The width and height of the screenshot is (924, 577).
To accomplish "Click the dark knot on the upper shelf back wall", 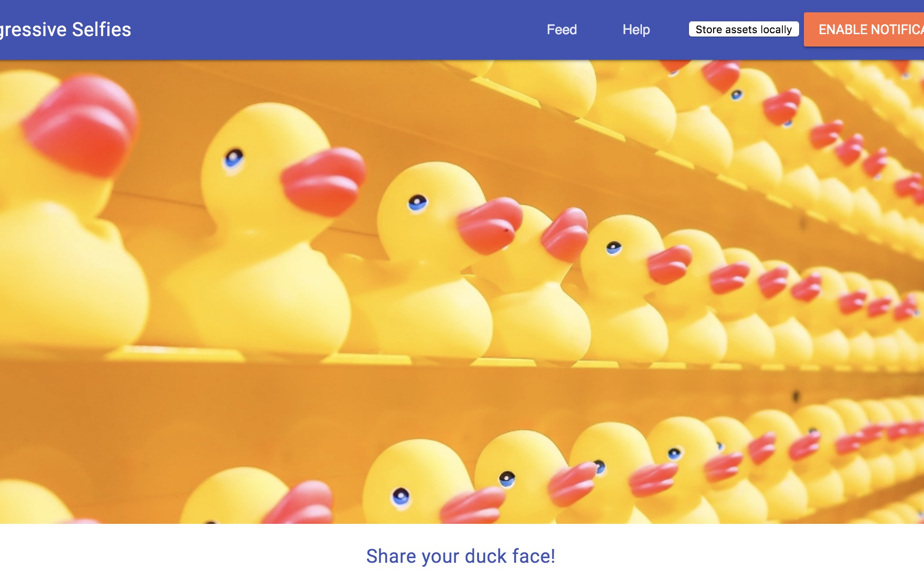I will point(803,222).
